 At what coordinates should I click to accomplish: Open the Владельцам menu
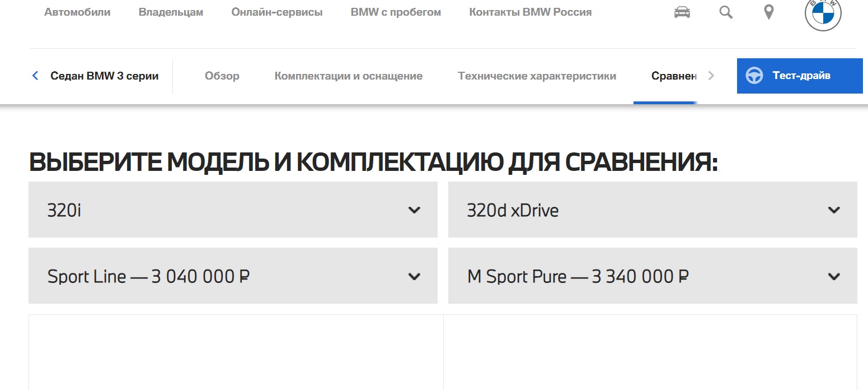(x=171, y=12)
